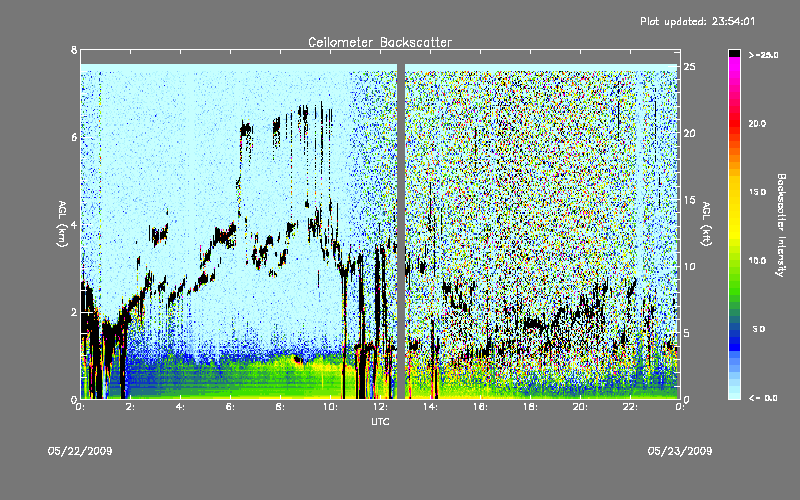Viewport: 800px width, 500px height.
Task: Click the data gap stripe near 13 UTC
Action: (x=401, y=231)
